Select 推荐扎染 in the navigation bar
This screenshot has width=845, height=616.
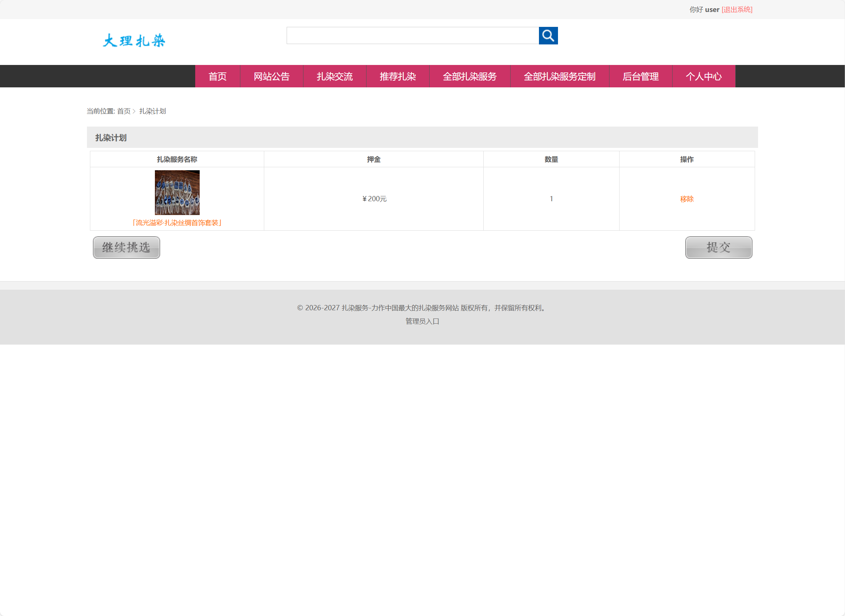(x=397, y=76)
